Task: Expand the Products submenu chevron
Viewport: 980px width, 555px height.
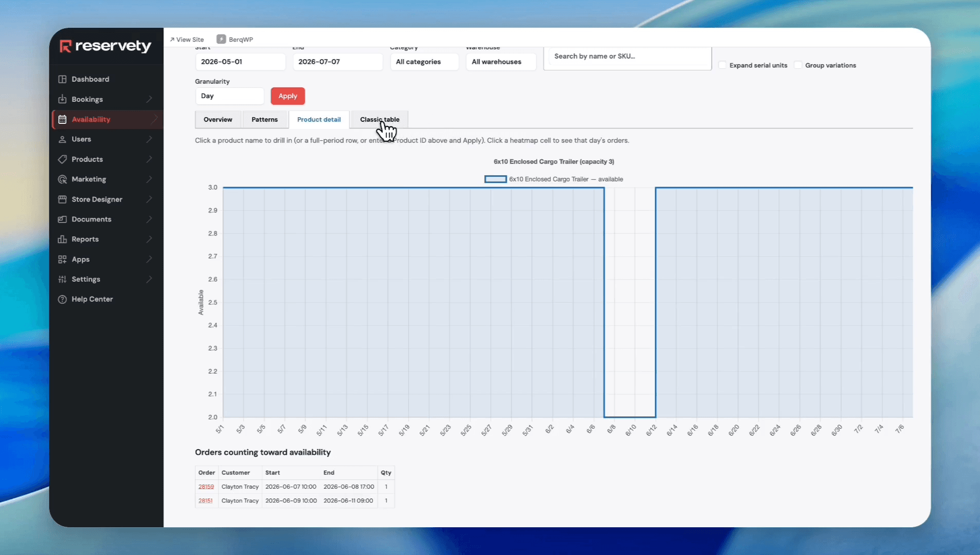Action: [x=149, y=159]
